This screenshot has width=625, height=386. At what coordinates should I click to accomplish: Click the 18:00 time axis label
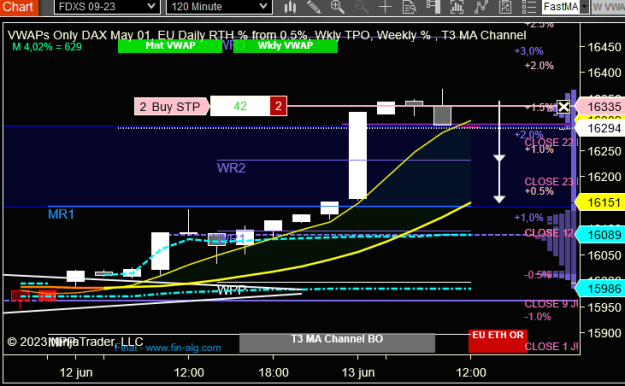tap(273, 373)
